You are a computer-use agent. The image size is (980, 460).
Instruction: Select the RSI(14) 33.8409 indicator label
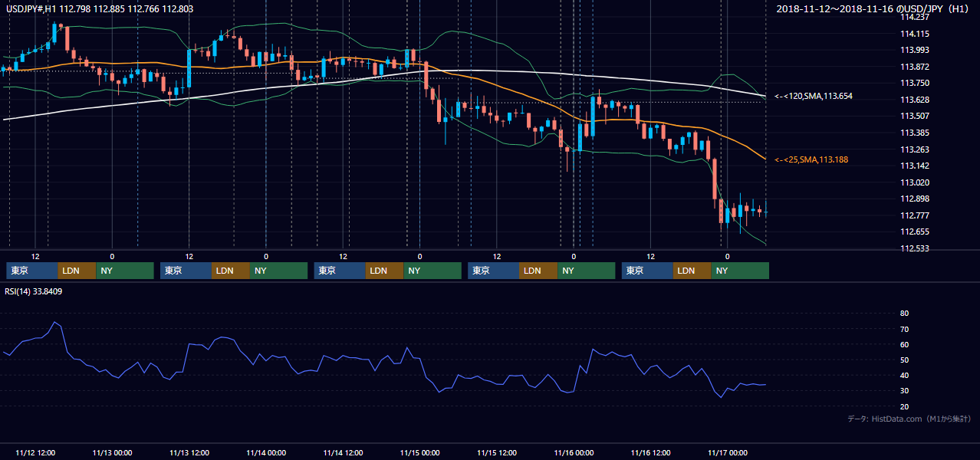(33, 291)
